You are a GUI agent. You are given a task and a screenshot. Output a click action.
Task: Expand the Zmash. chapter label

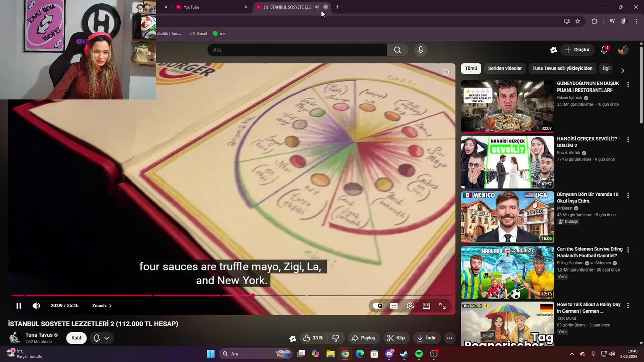[x=102, y=306]
